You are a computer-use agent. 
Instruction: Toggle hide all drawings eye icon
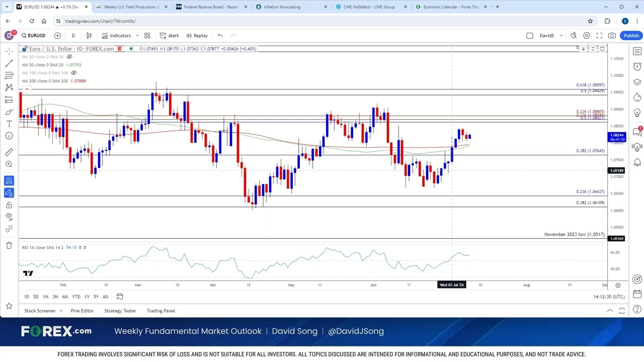coord(9,217)
